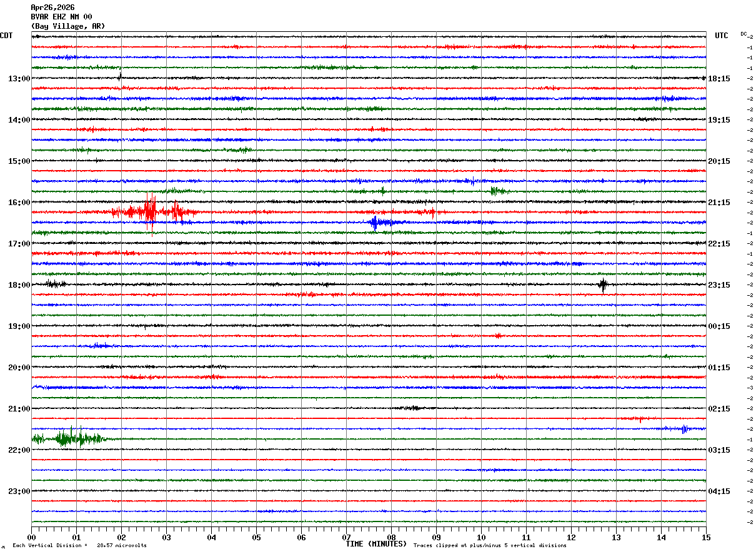
Task: Select the 16:00 CDT row label
Action: click(x=19, y=203)
